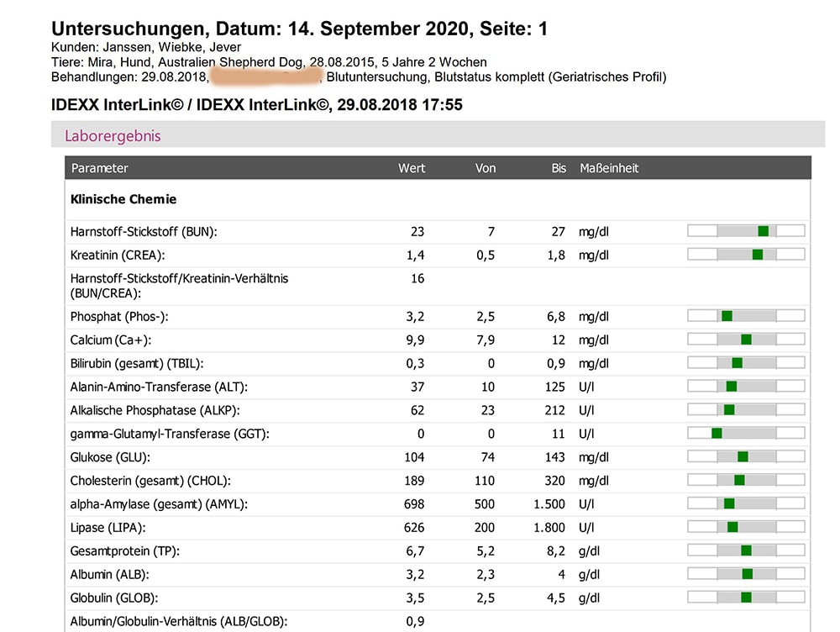Click the Laborergebnis section header
Screen dimensions: 840x632
click(x=113, y=135)
